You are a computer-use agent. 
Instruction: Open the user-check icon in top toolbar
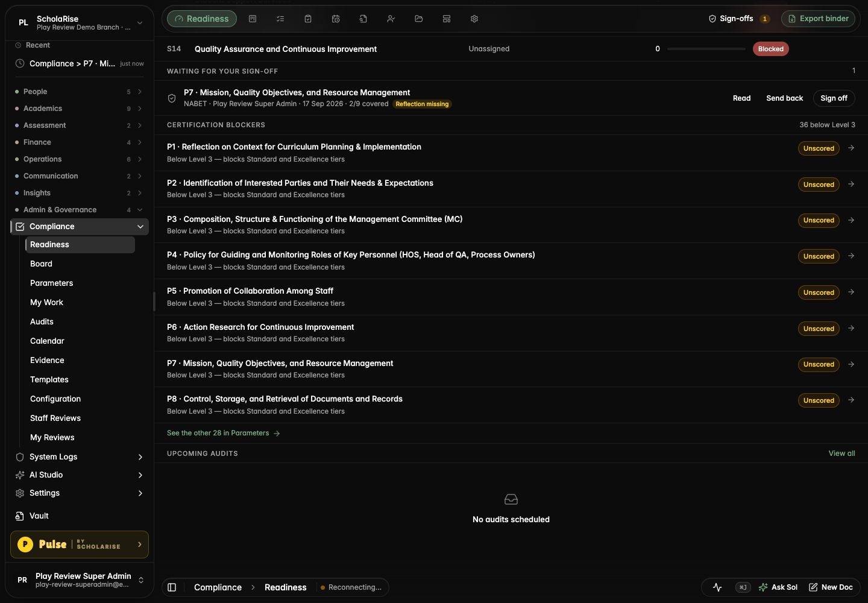[391, 19]
